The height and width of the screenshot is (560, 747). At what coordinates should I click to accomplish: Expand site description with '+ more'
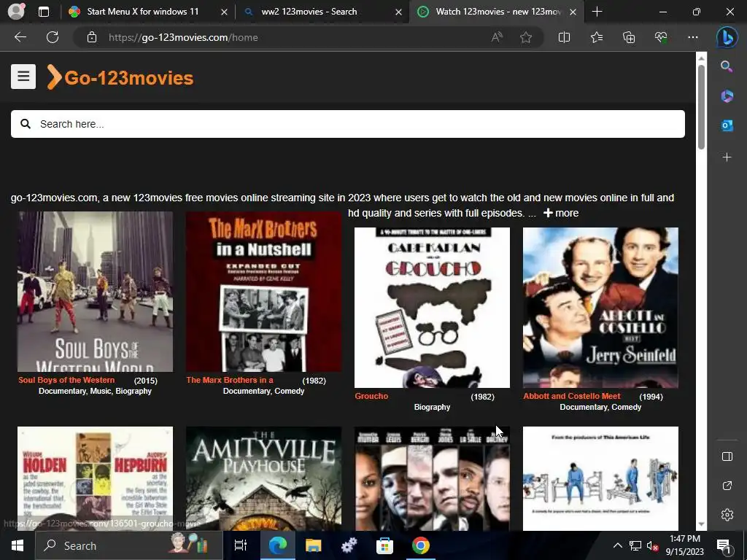click(561, 213)
